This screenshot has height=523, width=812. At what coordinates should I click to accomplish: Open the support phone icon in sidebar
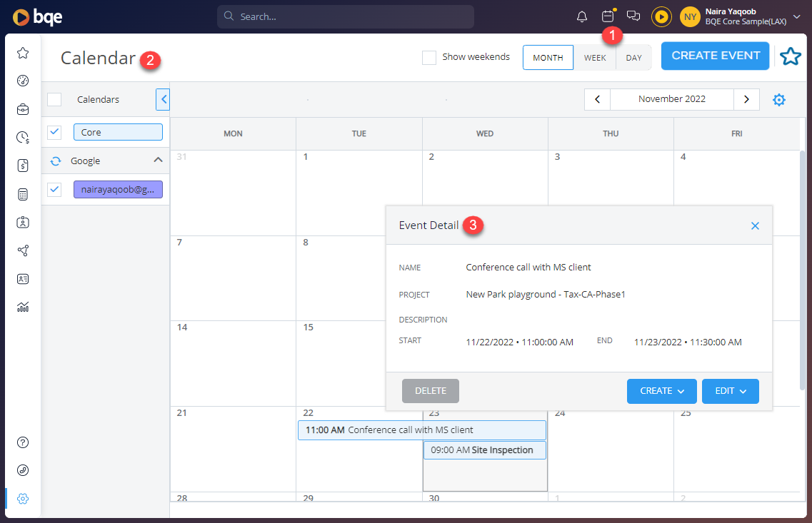[23, 470]
